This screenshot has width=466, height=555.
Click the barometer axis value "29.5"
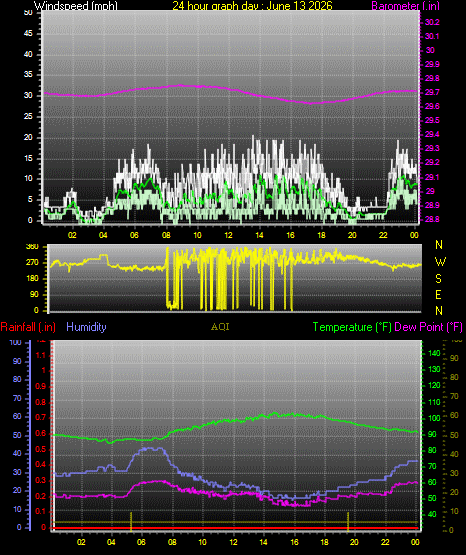432,121
